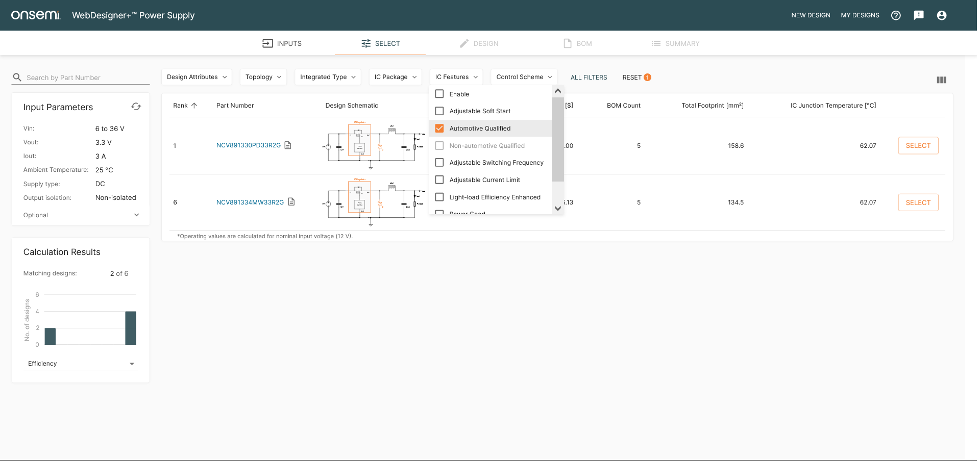
Task: Click the search magnifier icon
Action: click(x=17, y=78)
